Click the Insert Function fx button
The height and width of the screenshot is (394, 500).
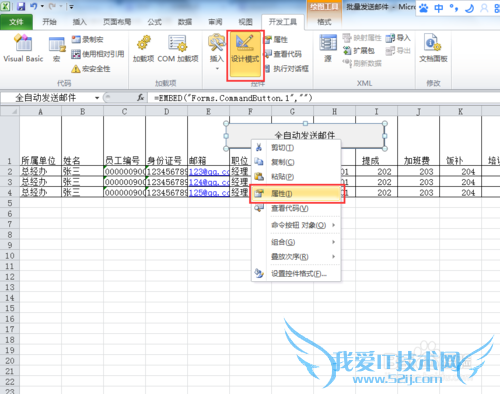click(141, 98)
